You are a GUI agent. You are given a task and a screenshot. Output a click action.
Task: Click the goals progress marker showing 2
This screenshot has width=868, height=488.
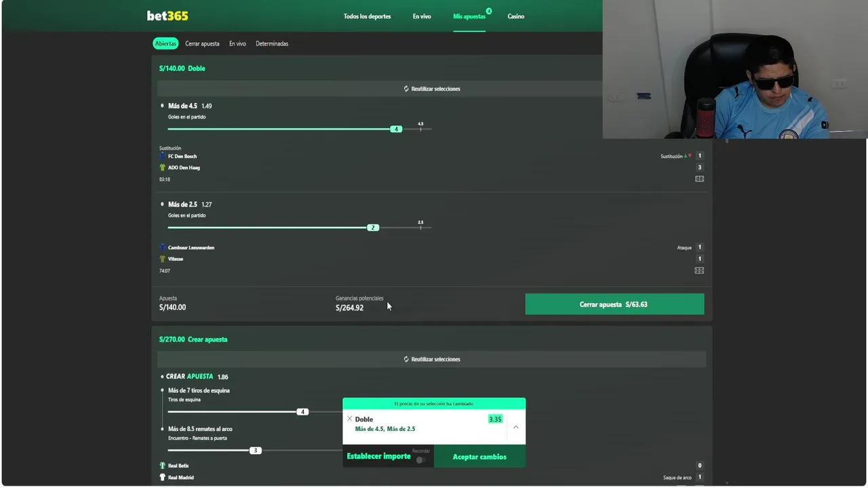point(372,228)
